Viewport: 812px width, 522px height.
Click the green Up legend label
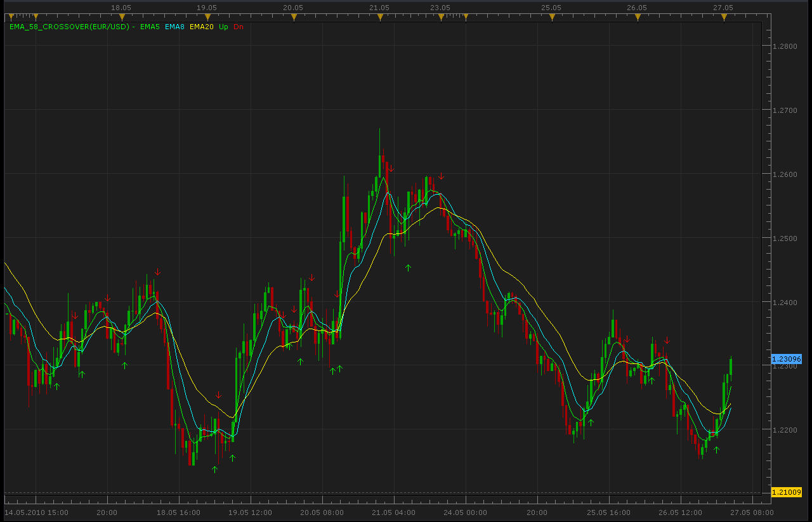223,27
